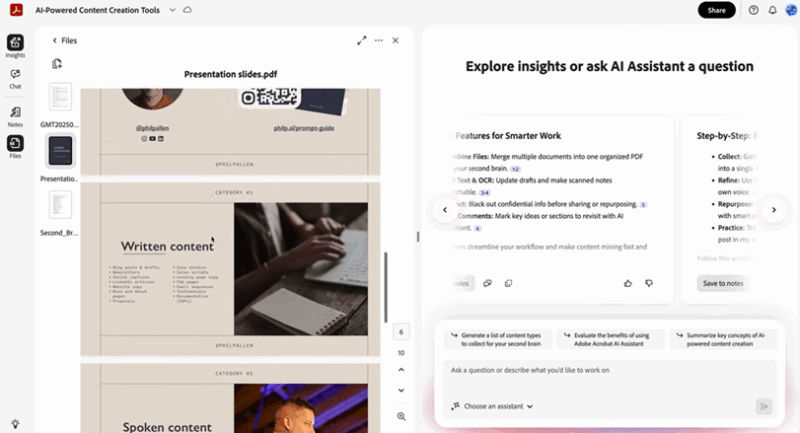
Task: Click the Share button
Action: (716, 10)
